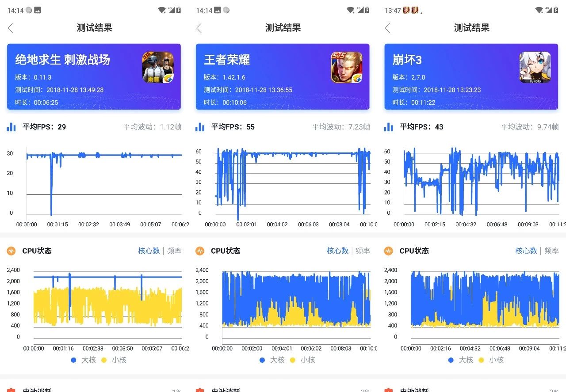Open the 王者荣耀 info card
This screenshot has width=566, height=392.
[x=283, y=76]
